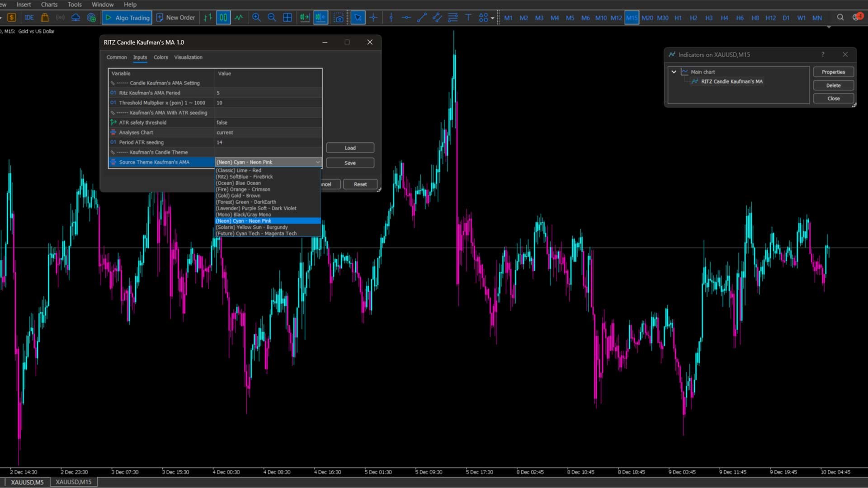Click the zoom in magnifier icon

256,18
